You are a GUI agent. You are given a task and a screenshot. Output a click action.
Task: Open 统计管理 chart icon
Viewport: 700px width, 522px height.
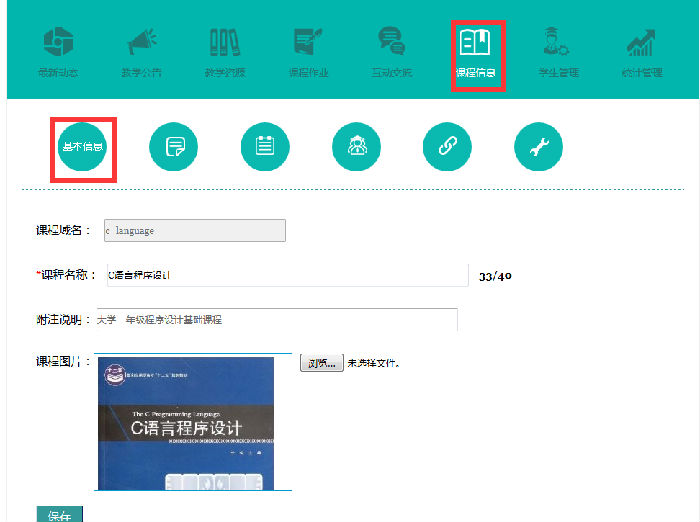tap(641, 53)
